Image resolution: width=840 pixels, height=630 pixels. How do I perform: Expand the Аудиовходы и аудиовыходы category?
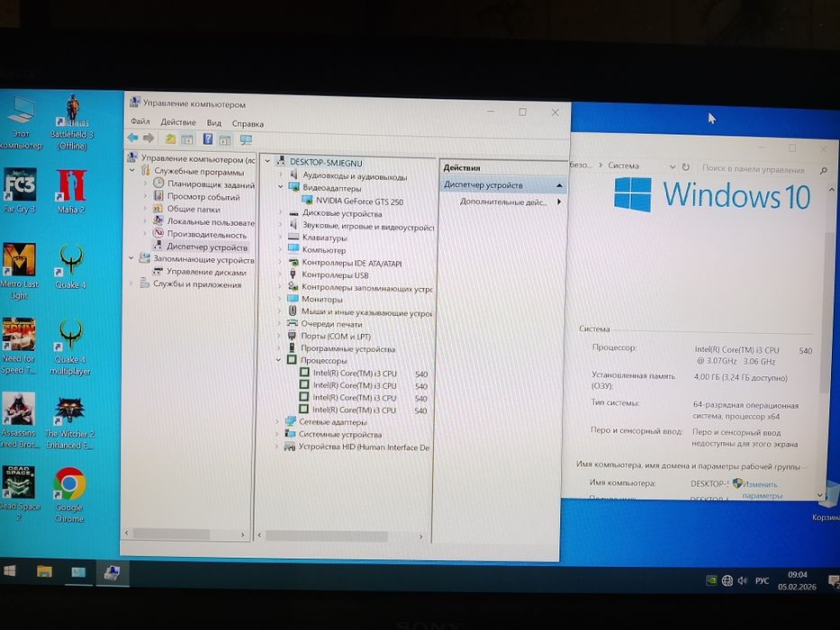pyautogui.click(x=280, y=175)
